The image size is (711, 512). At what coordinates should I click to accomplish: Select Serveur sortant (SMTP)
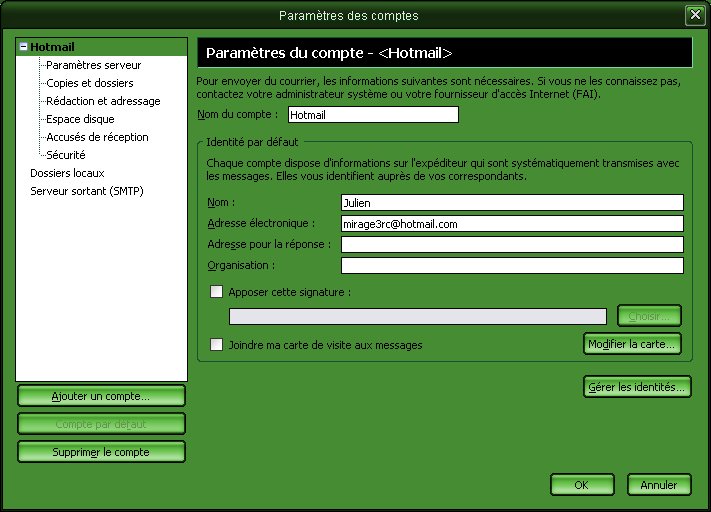pyautogui.click(x=87, y=191)
